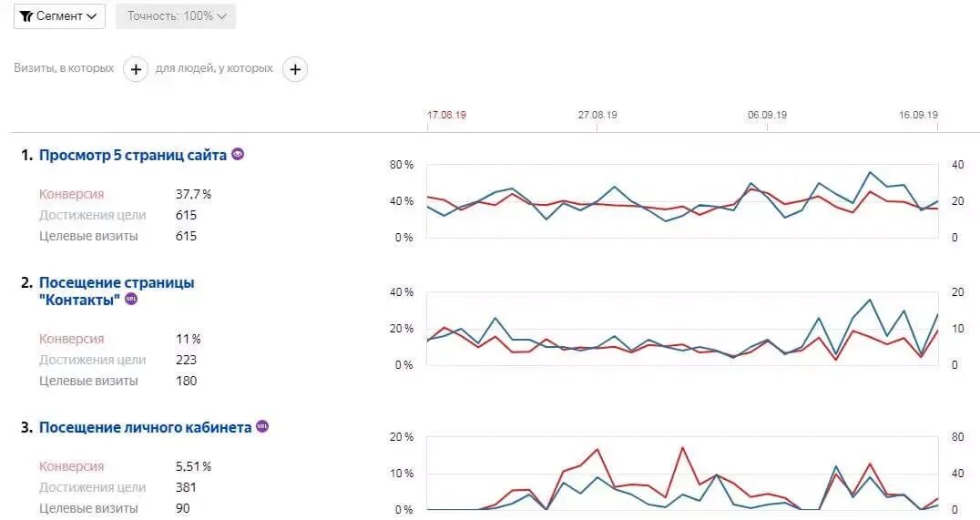This screenshot has height=520, width=980.
Task: Click the funnel icon in Сегмент button
Action: pyautogui.click(x=26, y=16)
